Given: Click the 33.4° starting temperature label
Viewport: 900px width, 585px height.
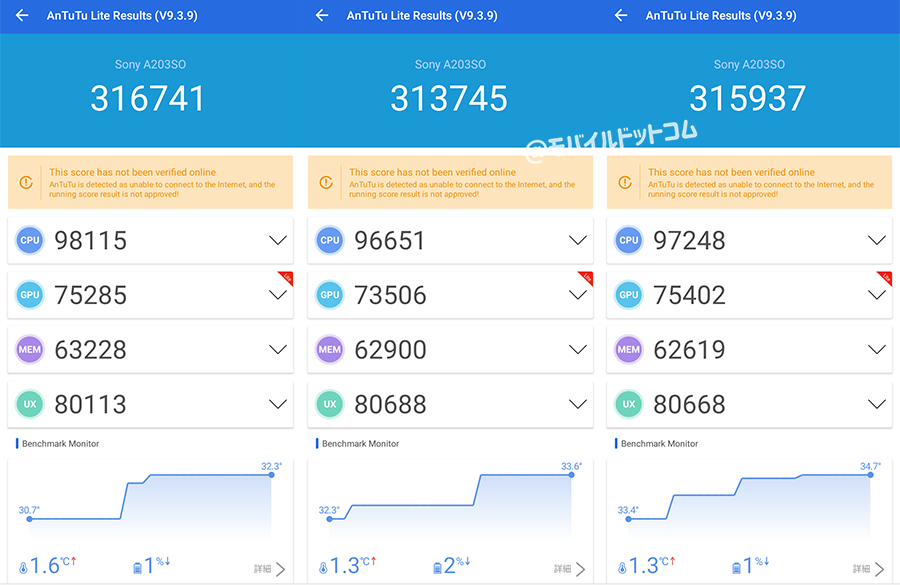Looking at the screenshot, I should pyautogui.click(x=628, y=510).
